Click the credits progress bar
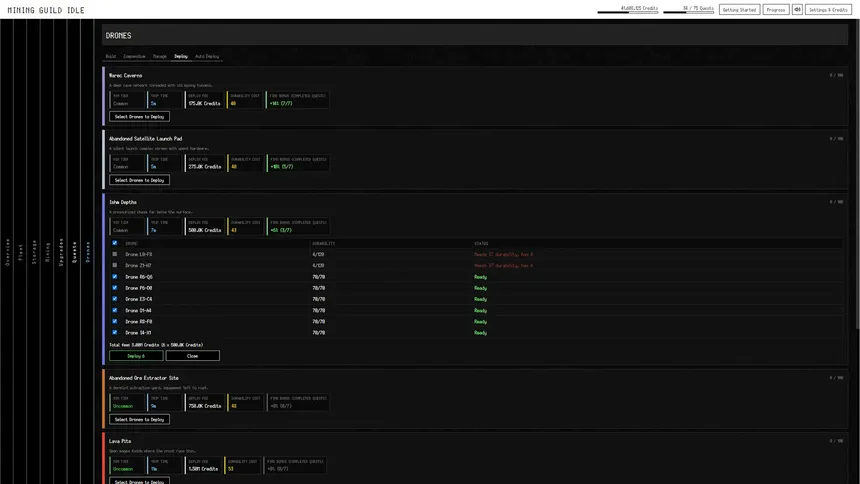Viewport: 860px width, 484px height. pos(627,12)
